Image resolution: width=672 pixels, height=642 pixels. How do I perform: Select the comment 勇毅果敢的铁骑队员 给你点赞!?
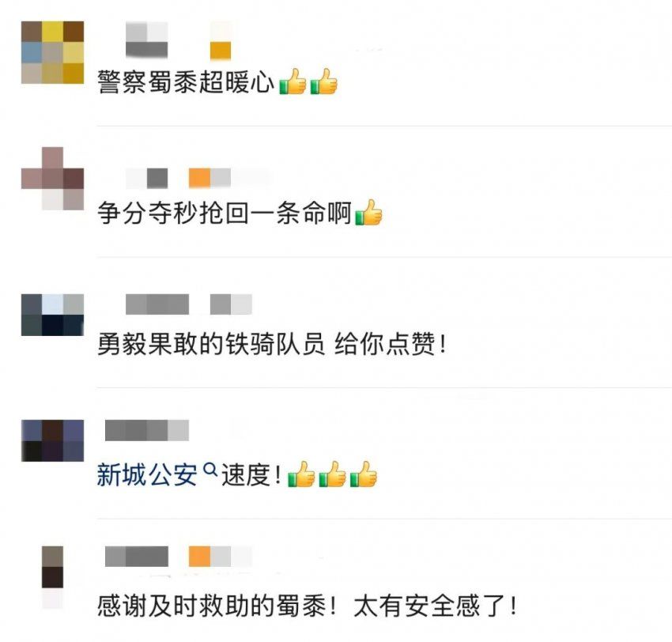(x=272, y=344)
